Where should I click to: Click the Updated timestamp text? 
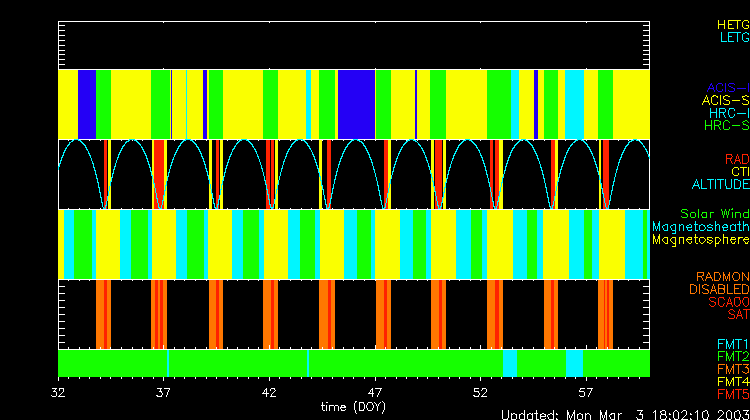[624, 413]
